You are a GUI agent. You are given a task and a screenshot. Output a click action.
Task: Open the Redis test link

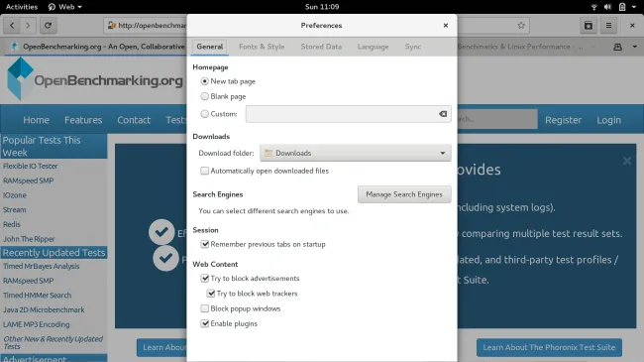(x=12, y=224)
